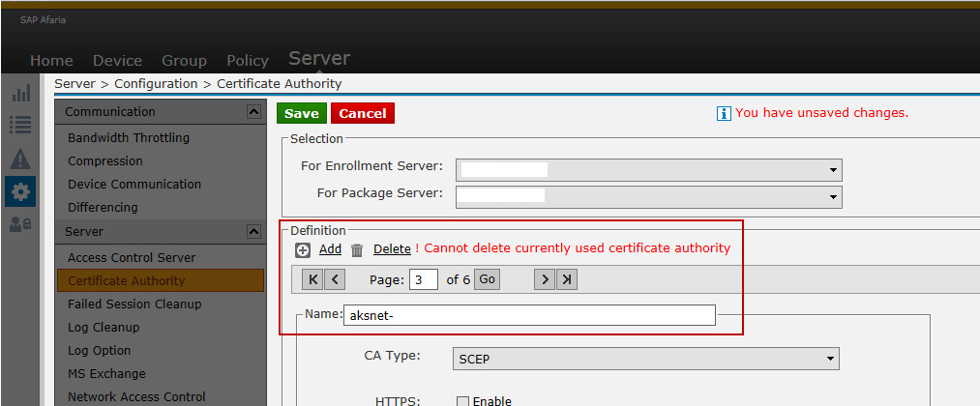
Task: Click into the Name text field
Action: pyautogui.click(x=529, y=315)
